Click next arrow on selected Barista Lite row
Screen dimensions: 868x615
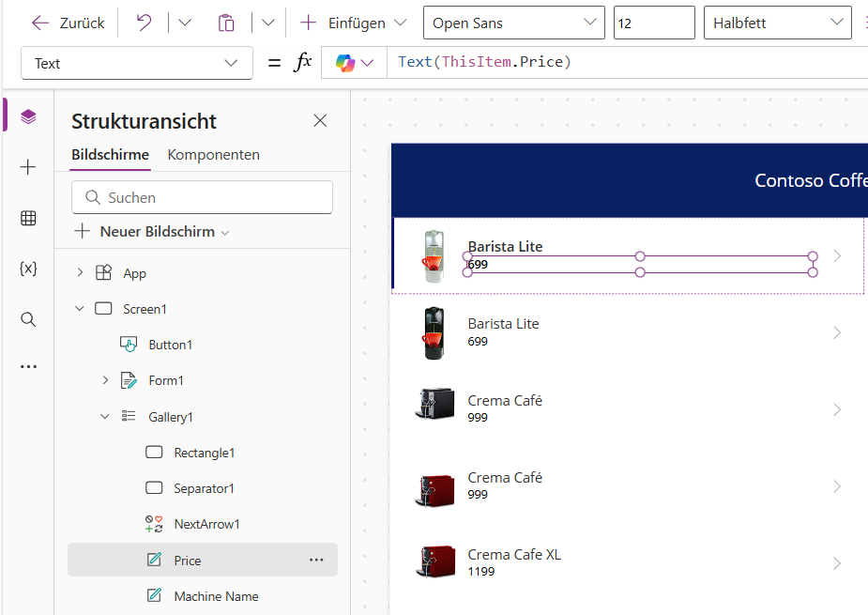837,256
